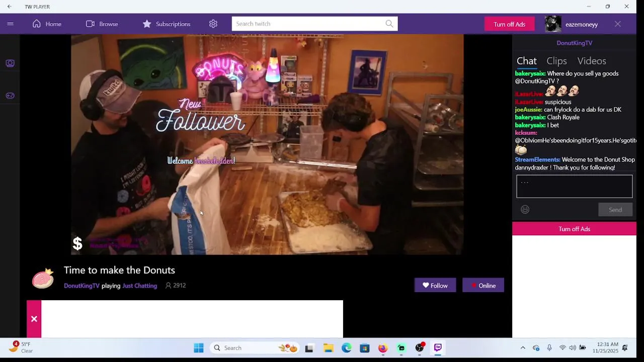Open the Wi-Fi network tray icon

562,348
